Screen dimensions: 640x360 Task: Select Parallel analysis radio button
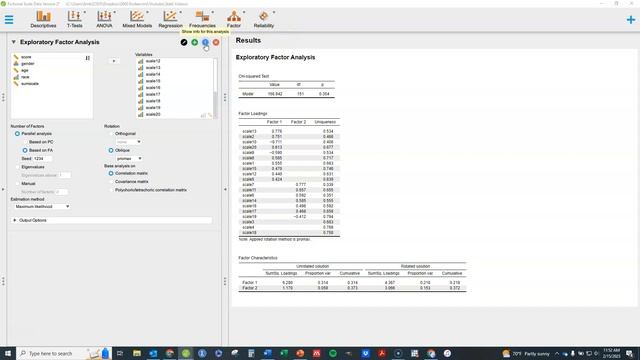[x=17, y=133]
